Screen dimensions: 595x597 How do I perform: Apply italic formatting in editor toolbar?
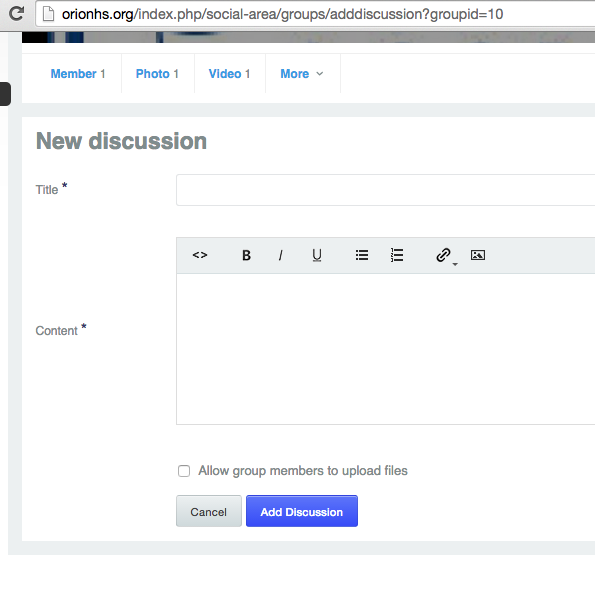[x=281, y=255]
